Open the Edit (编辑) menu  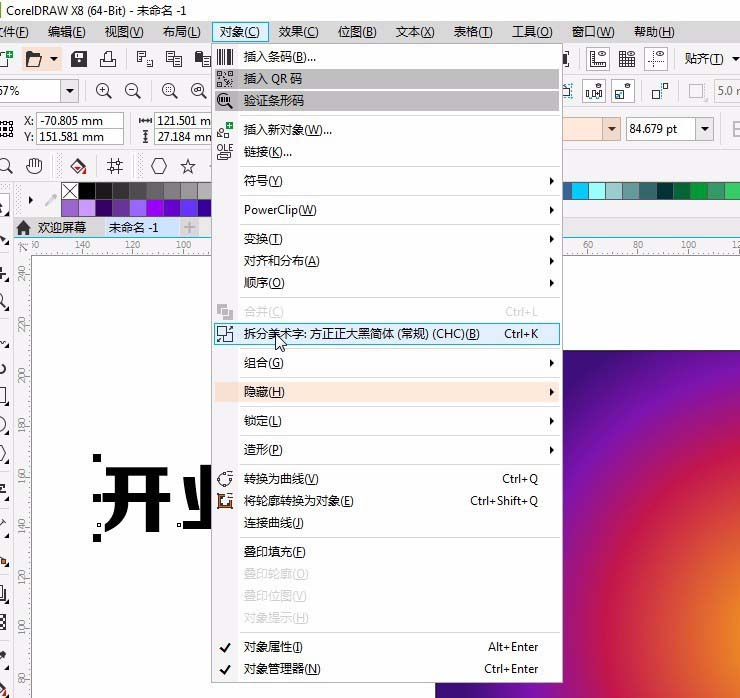(x=67, y=32)
